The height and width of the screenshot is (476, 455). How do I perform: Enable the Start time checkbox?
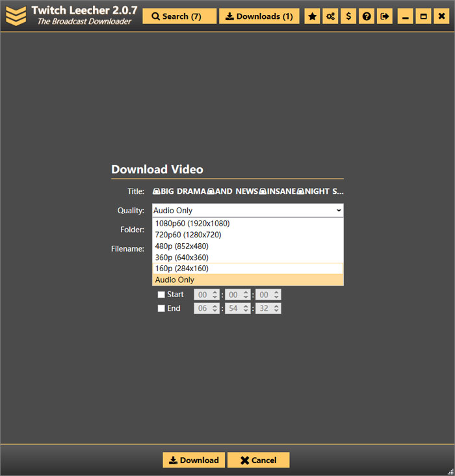pos(161,295)
